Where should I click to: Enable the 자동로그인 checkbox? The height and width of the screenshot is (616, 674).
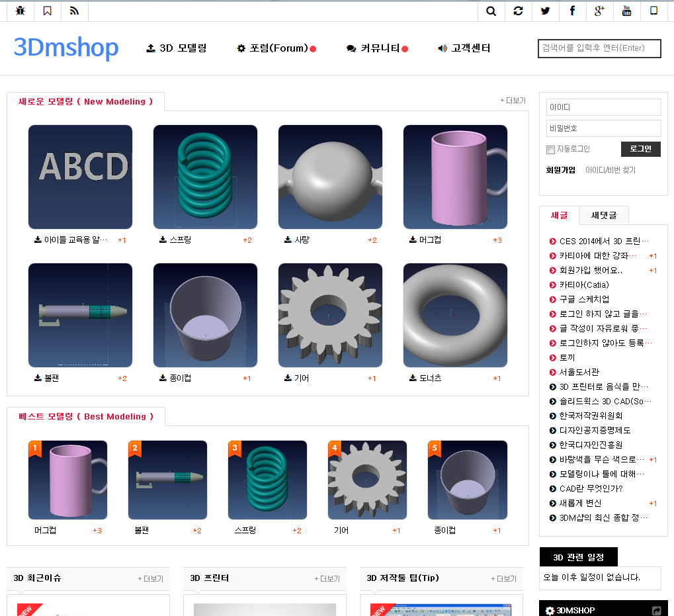(550, 150)
